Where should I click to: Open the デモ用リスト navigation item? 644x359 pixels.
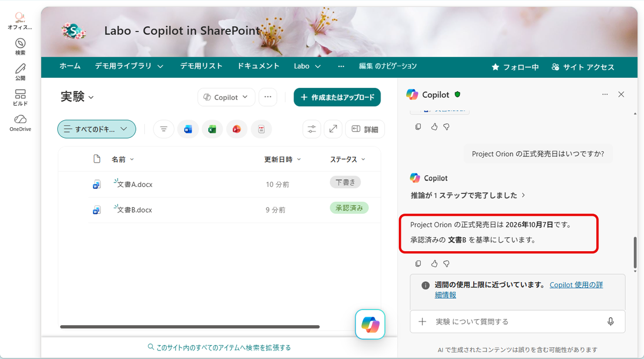coord(201,66)
